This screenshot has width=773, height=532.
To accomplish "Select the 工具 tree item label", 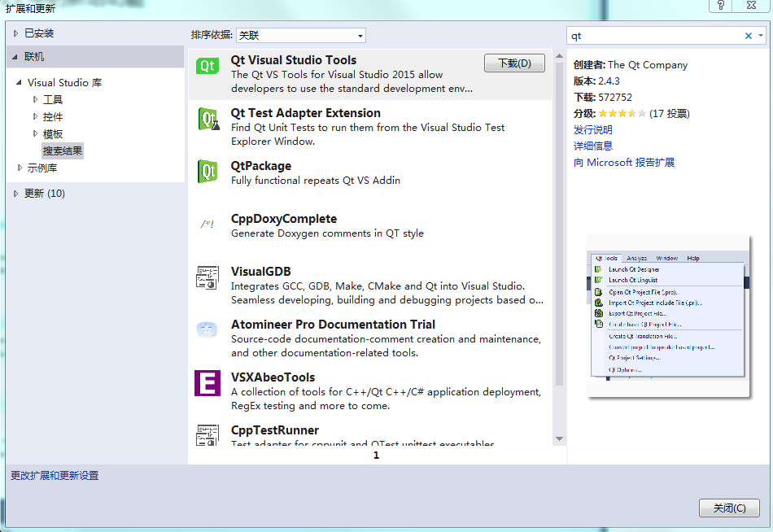I will click(53, 99).
